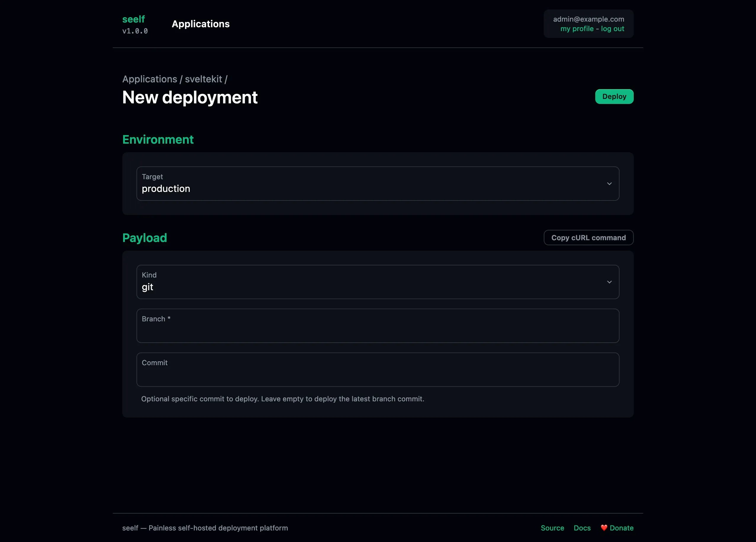Copy cURL command button
Image resolution: width=756 pixels, height=542 pixels.
pos(588,238)
